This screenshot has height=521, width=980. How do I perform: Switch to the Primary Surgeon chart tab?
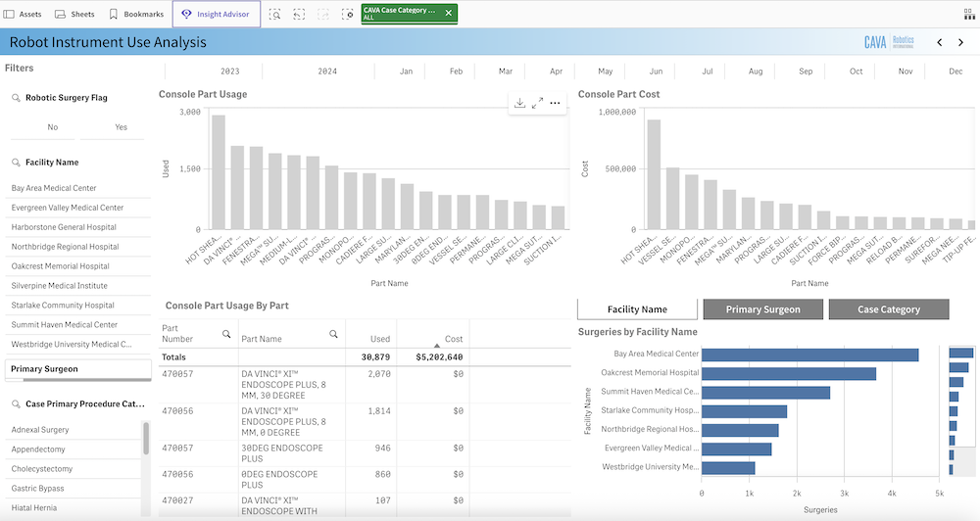[762, 309]
